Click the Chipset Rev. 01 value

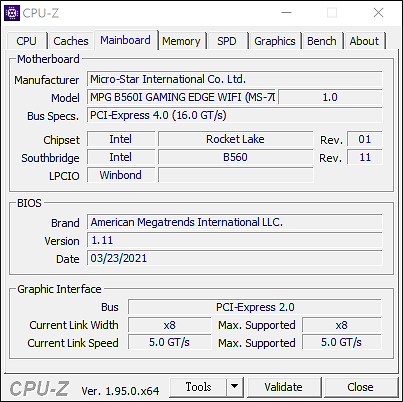coord(365,139)
